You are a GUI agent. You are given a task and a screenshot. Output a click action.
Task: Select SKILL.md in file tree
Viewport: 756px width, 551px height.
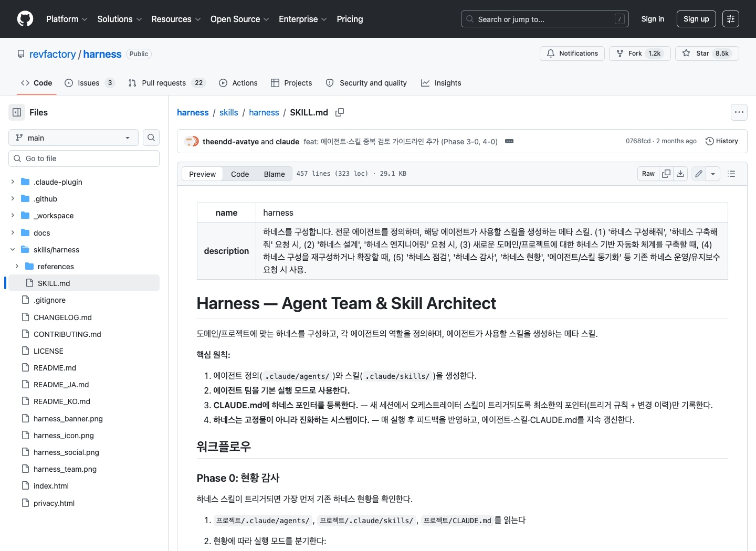(x=84, y=283)
